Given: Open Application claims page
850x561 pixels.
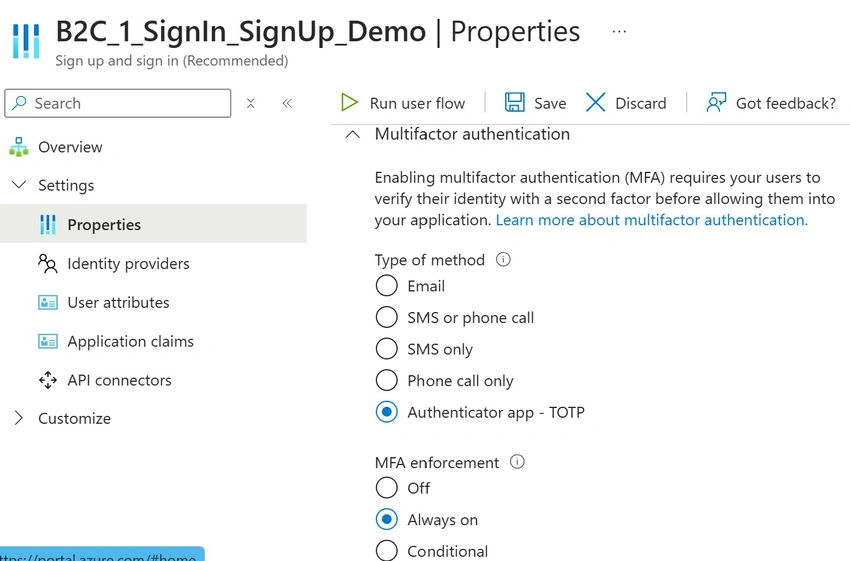Looking at the screenshot, I should point(131,341).
